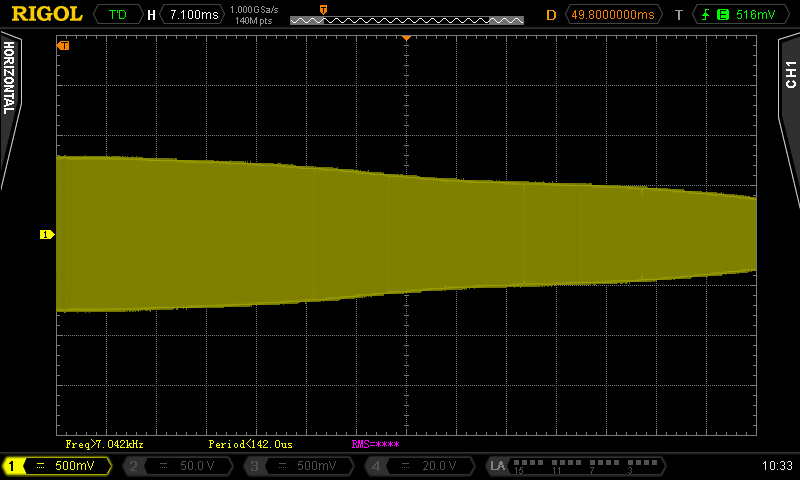800x480 pixels.
Task: Click the yellow channel 1 waveform trace
Action: point(406,234)
